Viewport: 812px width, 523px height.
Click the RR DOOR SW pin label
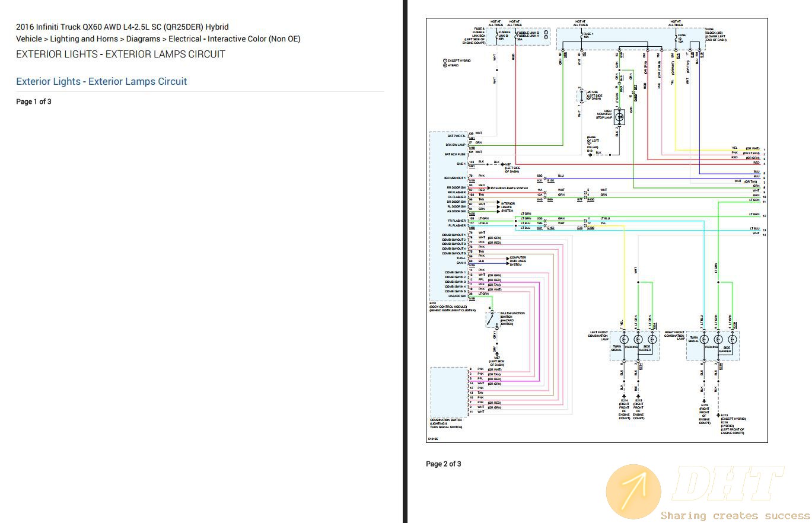(x=457, y=187)
